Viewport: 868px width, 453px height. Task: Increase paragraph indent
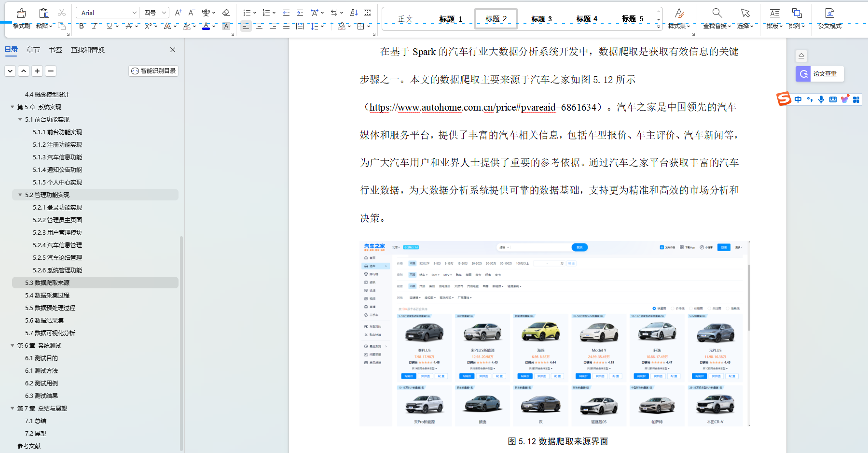[x=300, y=13]
